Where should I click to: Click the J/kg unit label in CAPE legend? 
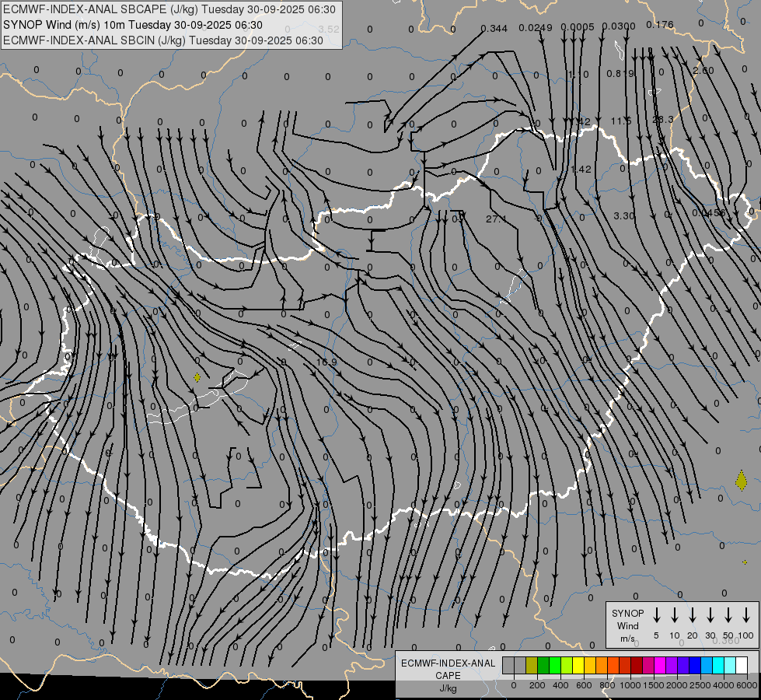click(x=448, y=688)
